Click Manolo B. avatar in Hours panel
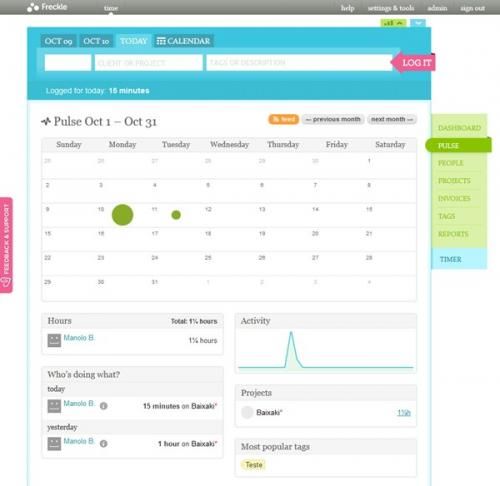This screenshot has height=486, width=500. point(54,340)
